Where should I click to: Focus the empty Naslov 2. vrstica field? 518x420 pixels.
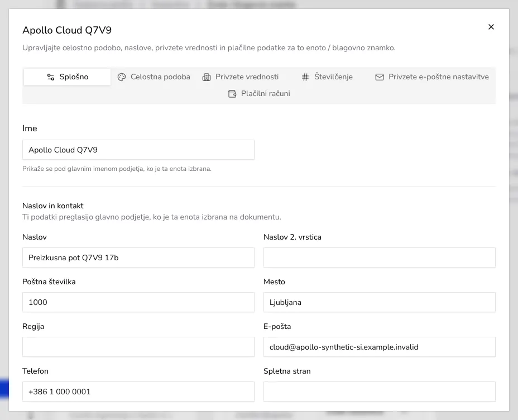click(x=379, y=257)
